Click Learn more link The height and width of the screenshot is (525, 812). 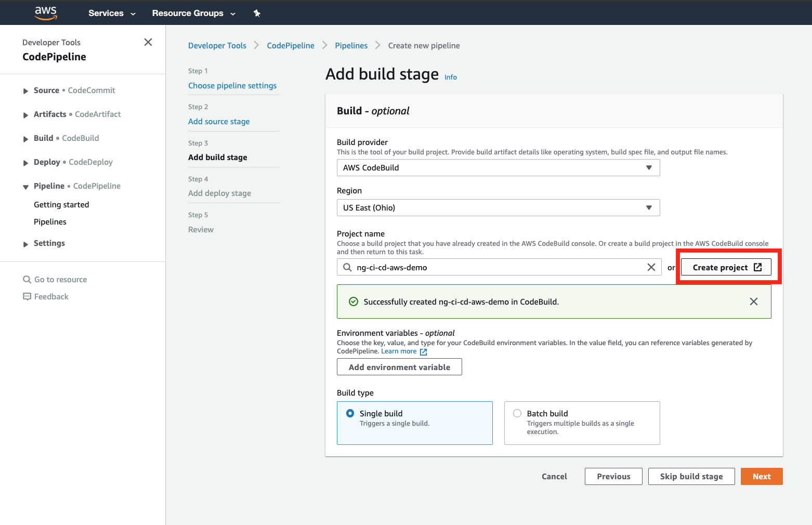click(x=399, y=351)
